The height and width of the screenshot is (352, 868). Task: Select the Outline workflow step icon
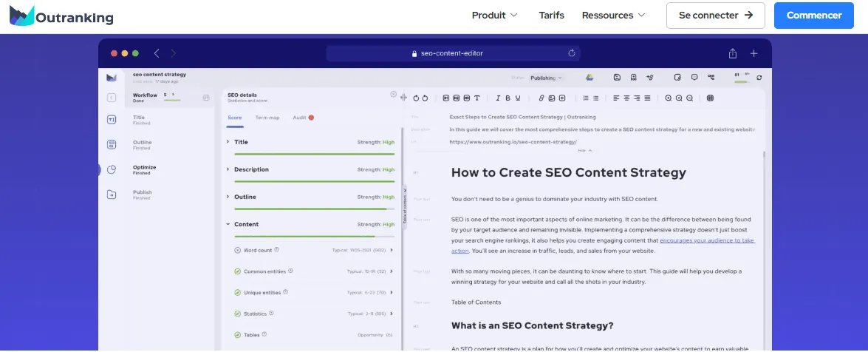[x=112, y=145]
